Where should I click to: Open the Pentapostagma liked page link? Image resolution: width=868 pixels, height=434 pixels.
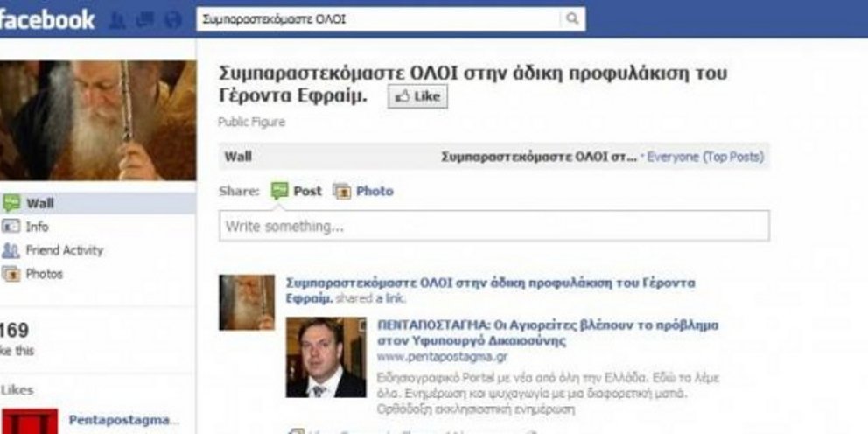click(124, 420)
